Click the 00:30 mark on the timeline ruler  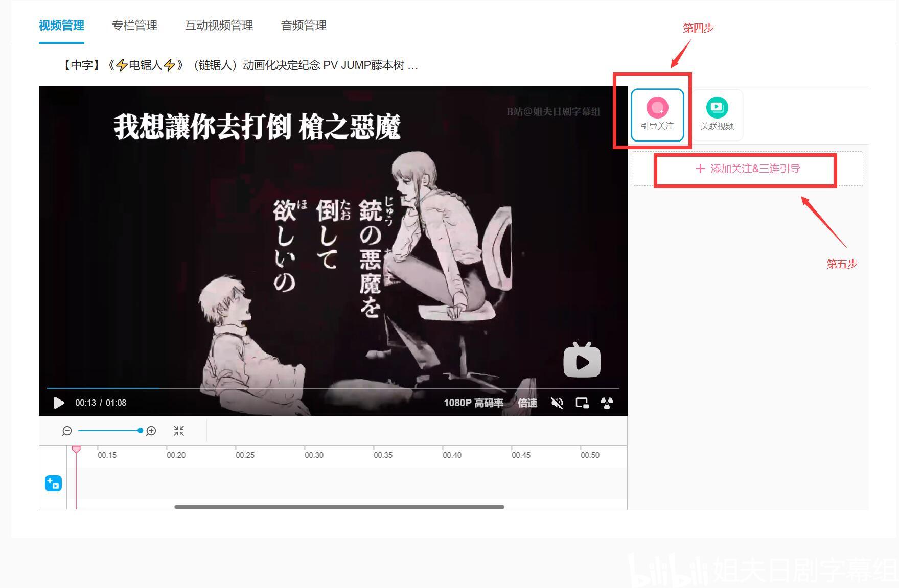tap(314, 455)
